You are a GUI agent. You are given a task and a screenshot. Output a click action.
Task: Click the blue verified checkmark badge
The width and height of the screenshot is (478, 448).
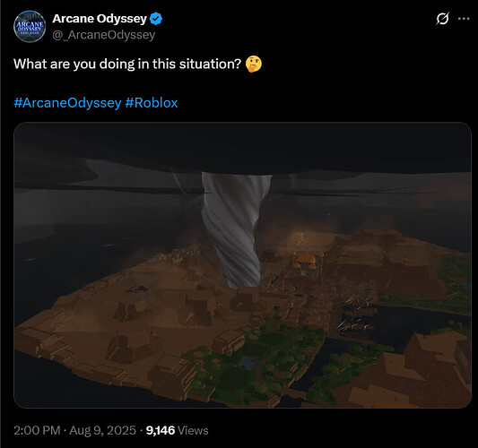pos(156,19)
